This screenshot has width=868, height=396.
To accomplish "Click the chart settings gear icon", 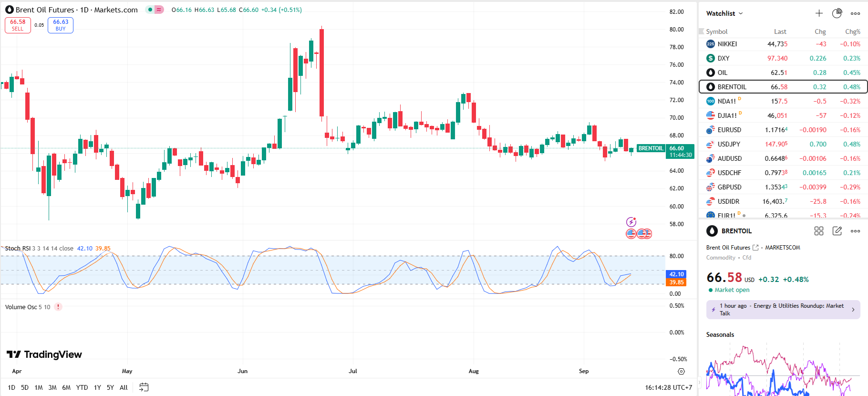I will (x=681, y=371).
